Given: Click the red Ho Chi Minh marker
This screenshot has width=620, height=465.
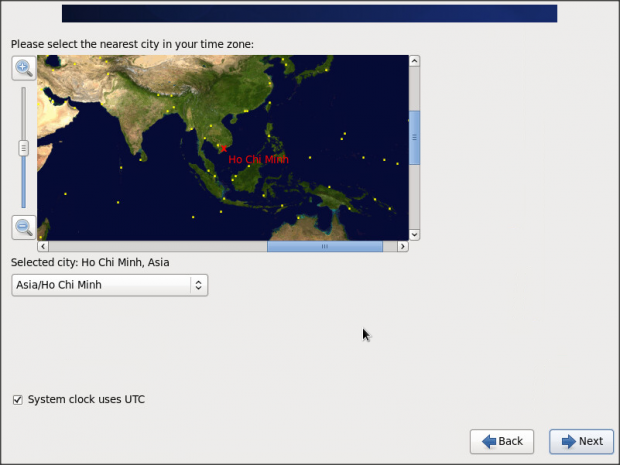Looking at the screenshot, I should click(x=223, y=149).
